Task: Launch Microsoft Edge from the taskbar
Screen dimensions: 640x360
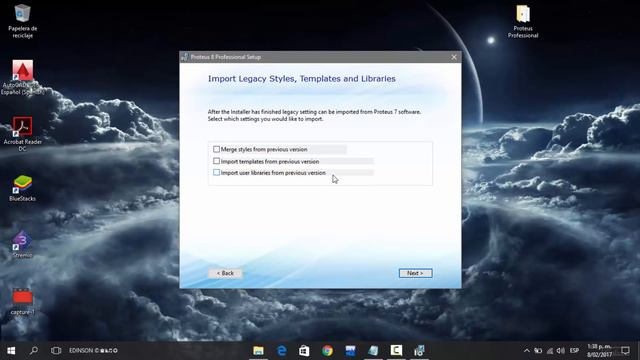Action: [x=281, y=351]
